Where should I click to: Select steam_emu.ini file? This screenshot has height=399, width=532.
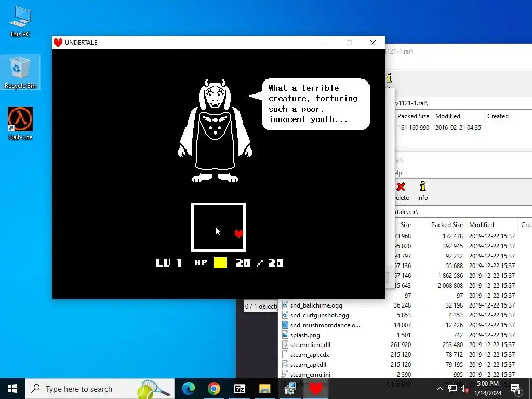pyautogui.click(x=310, y=374)
